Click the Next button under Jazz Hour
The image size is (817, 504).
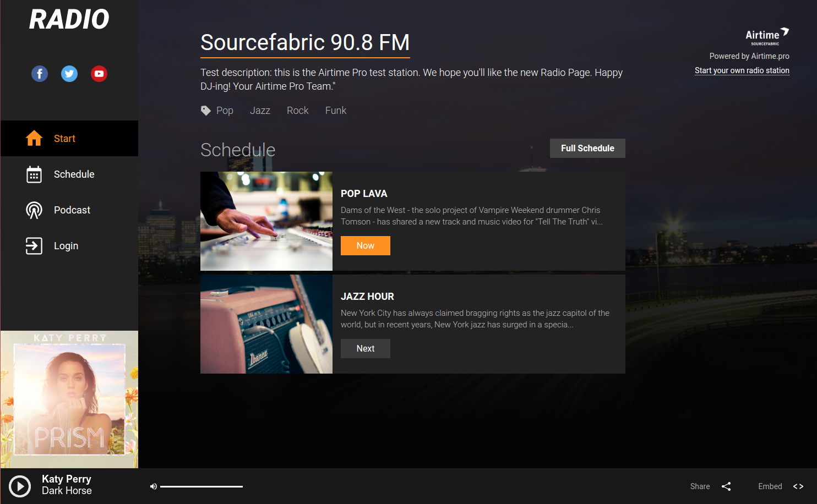[x=365, y=348]
